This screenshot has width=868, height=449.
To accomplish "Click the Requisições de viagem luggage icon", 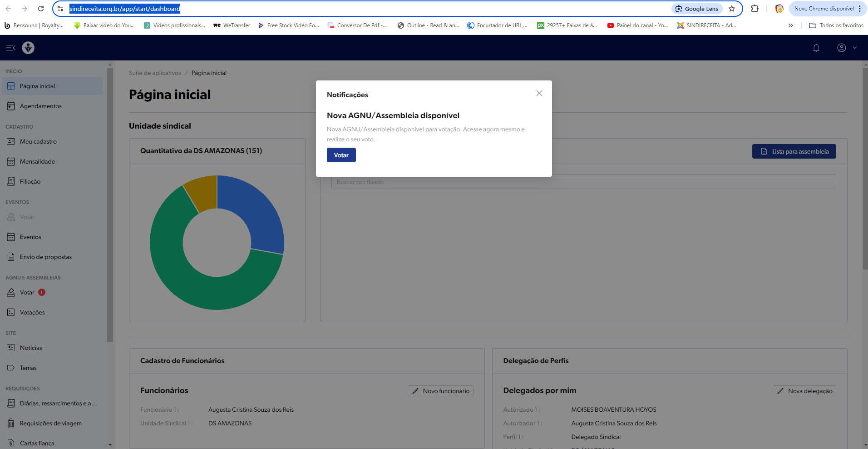I will click(x=11, y=423).
